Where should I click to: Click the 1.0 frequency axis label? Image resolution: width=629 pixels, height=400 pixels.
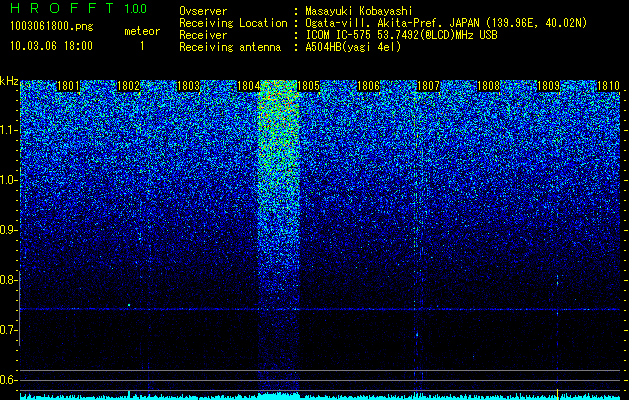(8, 180)
